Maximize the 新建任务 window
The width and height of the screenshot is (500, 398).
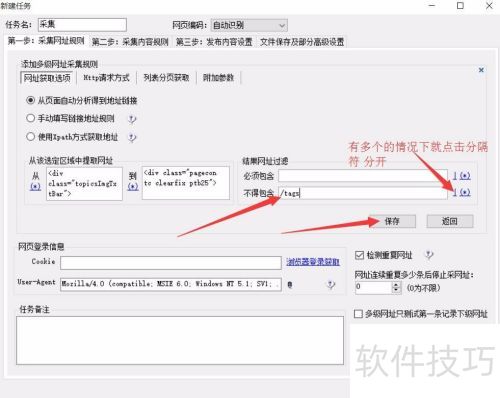460,6
